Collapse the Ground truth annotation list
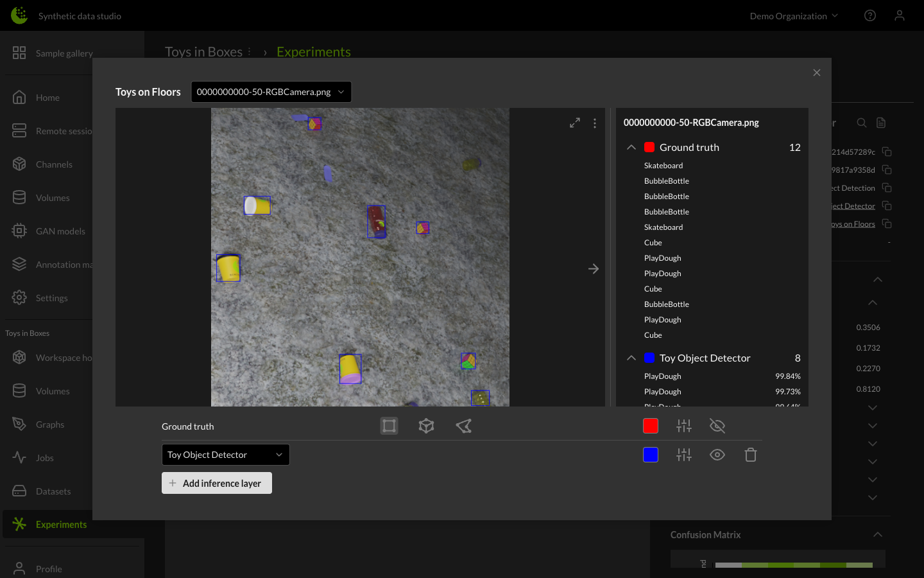Screen dimensions: 924x578 631,147
